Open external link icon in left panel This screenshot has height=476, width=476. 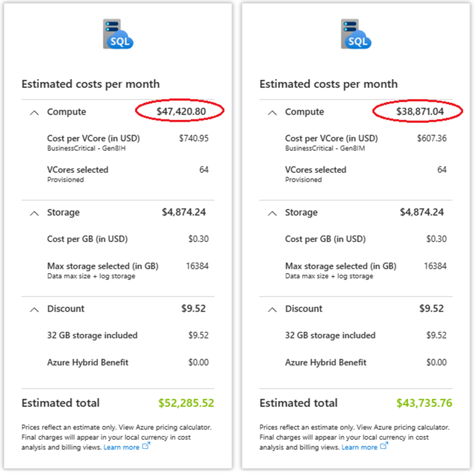146,446
